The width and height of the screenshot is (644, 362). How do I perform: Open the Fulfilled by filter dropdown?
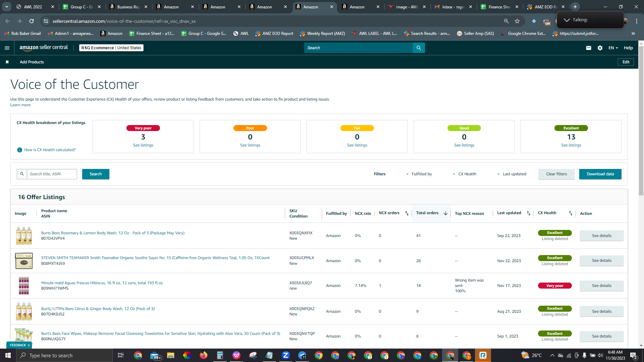tap(419, 174)
